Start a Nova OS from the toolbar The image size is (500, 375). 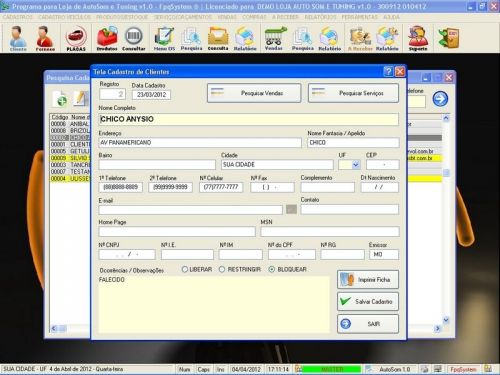click(x=164, y=38)
